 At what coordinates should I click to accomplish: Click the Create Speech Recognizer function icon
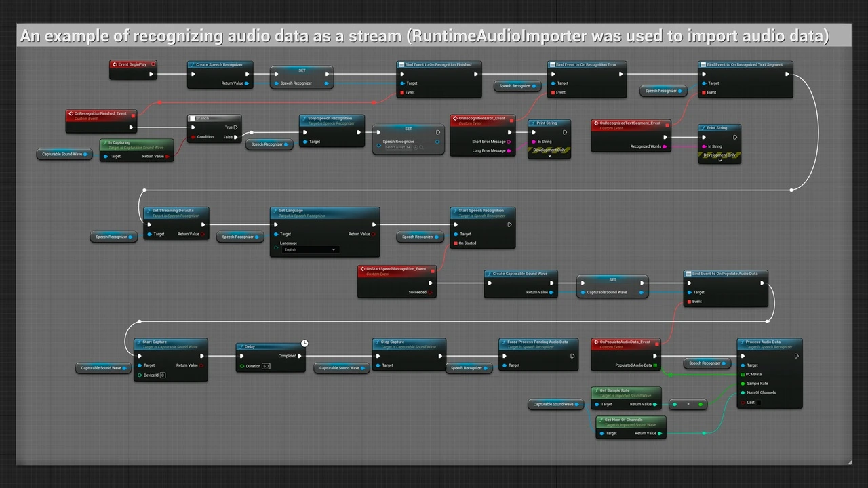click(192, 65)
